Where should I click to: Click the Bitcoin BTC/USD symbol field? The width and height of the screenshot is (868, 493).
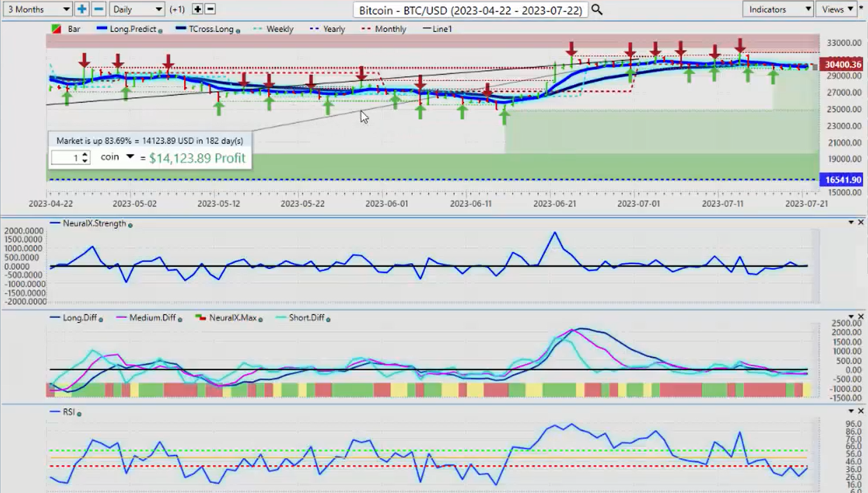(x=471, y=10)
